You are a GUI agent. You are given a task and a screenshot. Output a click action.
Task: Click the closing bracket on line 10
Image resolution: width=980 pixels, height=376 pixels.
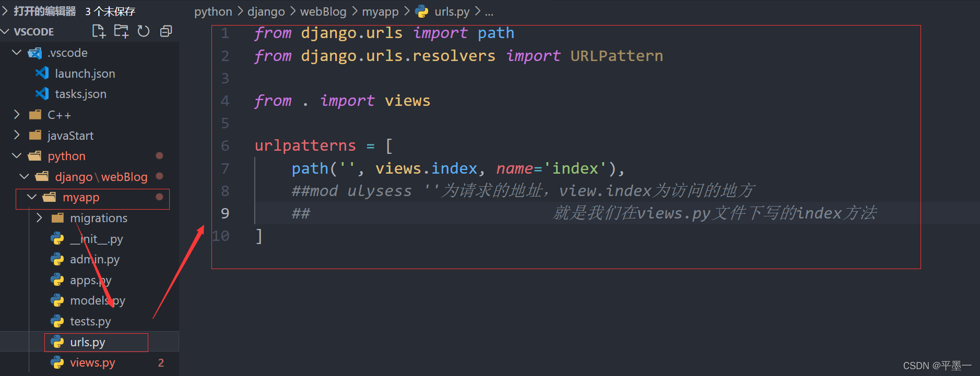pyautogui.click(x=259, y=236)
